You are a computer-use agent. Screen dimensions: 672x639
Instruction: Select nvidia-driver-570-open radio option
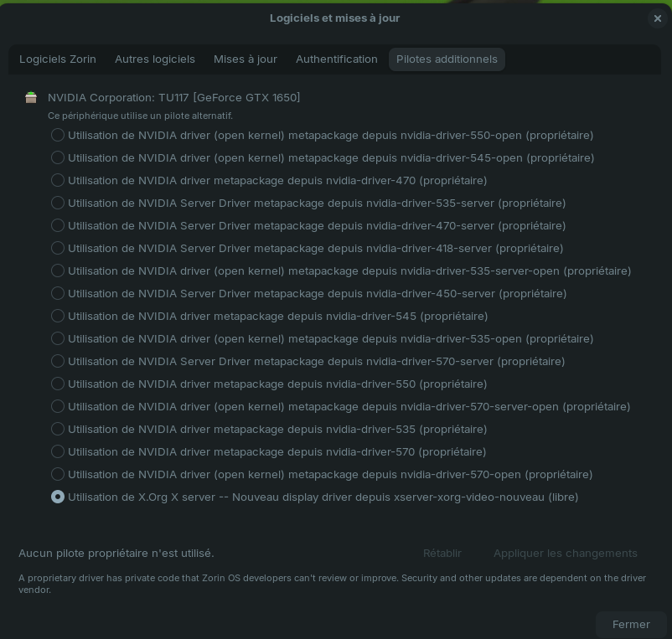58,474
